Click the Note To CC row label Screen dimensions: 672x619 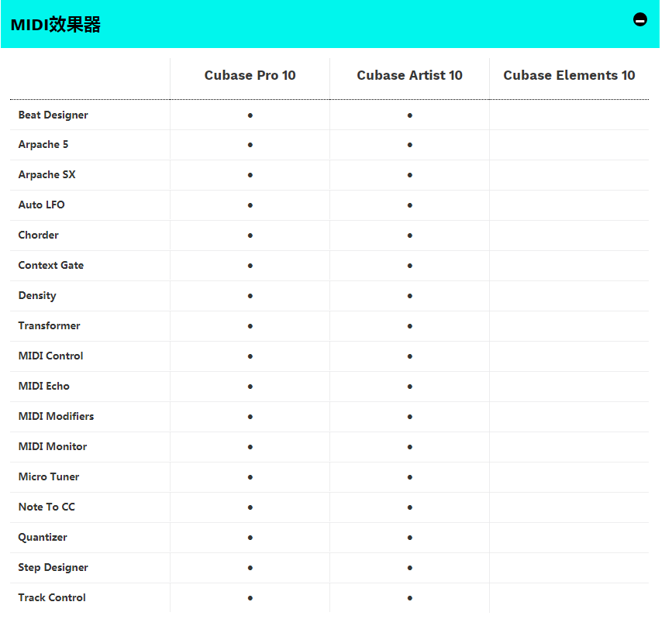(x=47, y=507)
